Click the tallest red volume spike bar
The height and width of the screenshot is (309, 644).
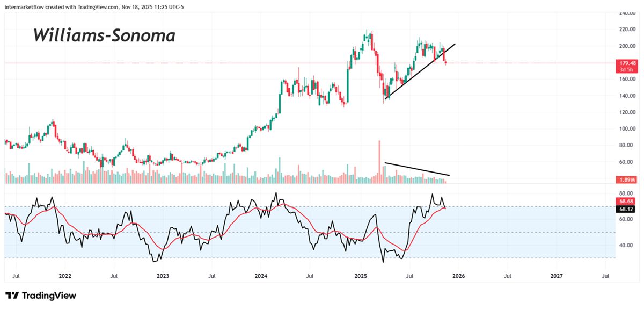coord(379,159)
